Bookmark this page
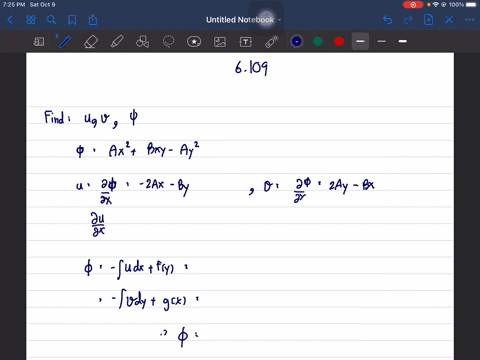 (72, 20)
